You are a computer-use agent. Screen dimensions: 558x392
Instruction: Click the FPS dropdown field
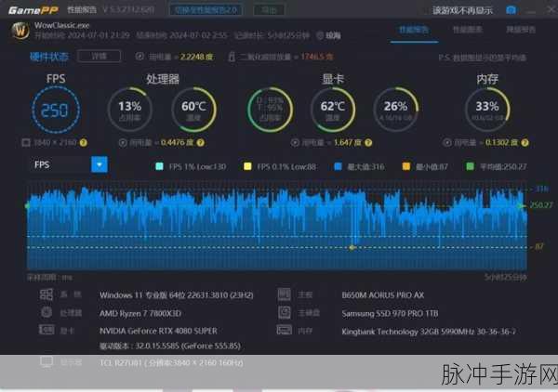(x=68, y=164)
